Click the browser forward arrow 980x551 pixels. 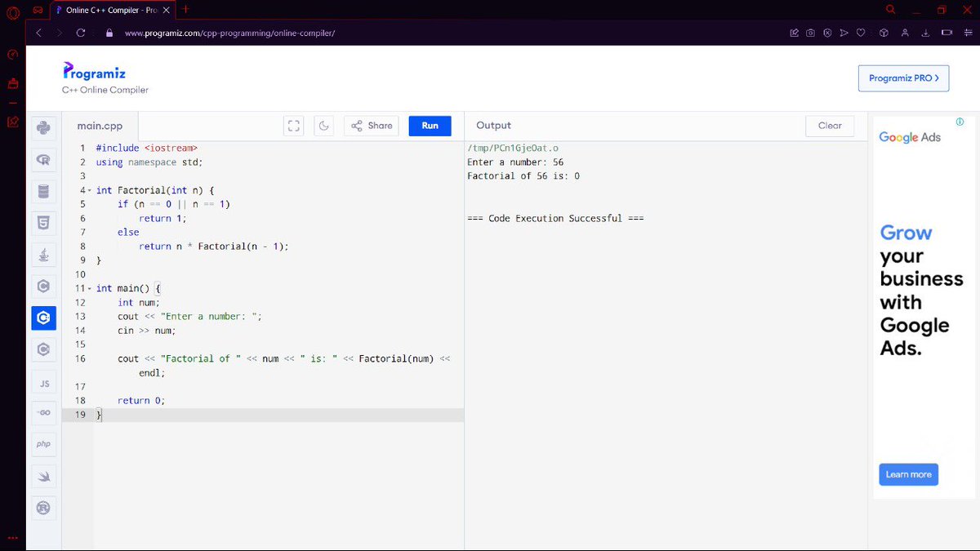pyautogui.click(x=60, y=33)
